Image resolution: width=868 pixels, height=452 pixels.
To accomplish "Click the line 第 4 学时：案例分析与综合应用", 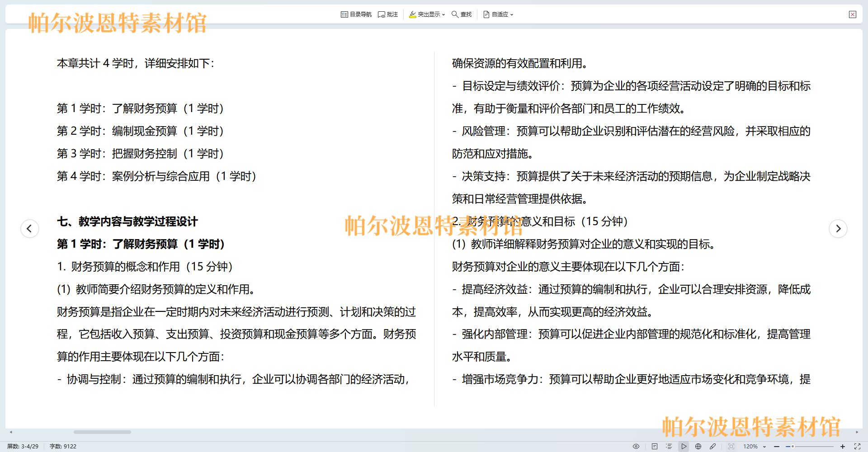I will pos(157,176).
